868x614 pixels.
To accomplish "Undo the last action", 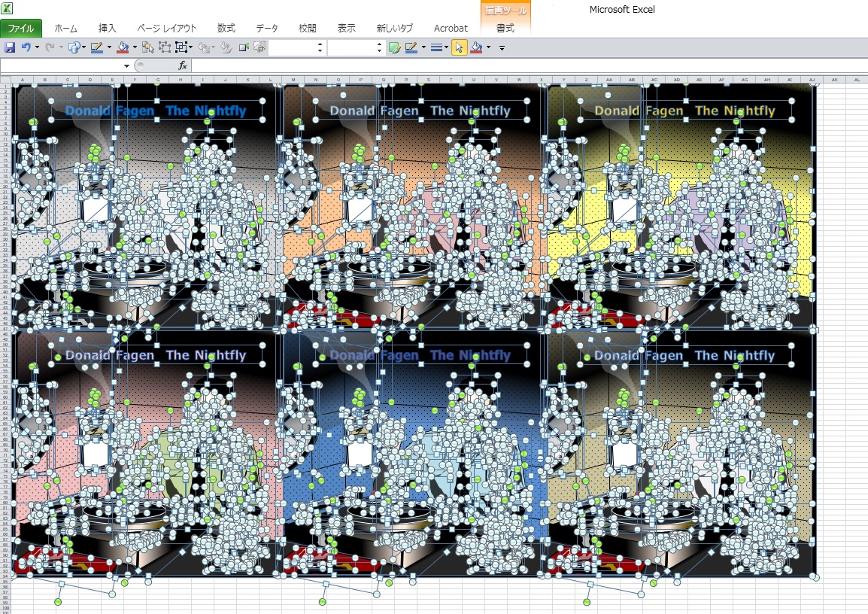I will pyautogui.click(x=26, y=47).
